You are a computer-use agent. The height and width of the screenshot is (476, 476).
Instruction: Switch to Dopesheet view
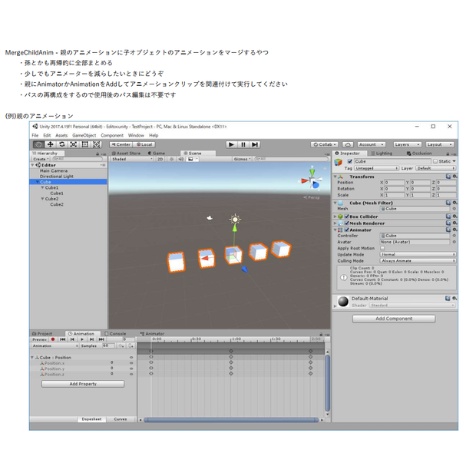coord(91,419)
